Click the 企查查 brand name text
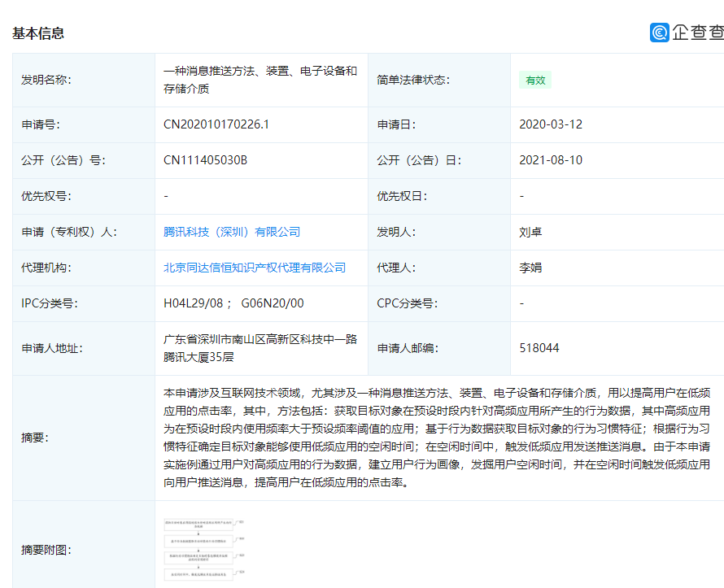The width and height of the screenshot is (724, 588). pos(698,33)
